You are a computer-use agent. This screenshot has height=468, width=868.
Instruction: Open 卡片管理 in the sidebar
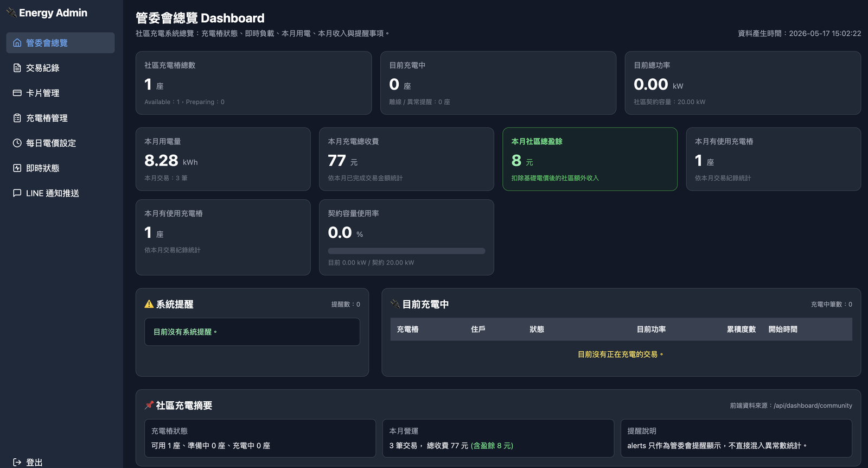(x=60, y=93)
